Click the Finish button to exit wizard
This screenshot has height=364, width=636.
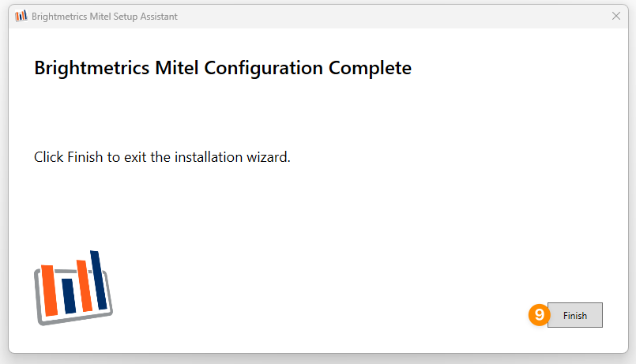(x=574, y=315)
